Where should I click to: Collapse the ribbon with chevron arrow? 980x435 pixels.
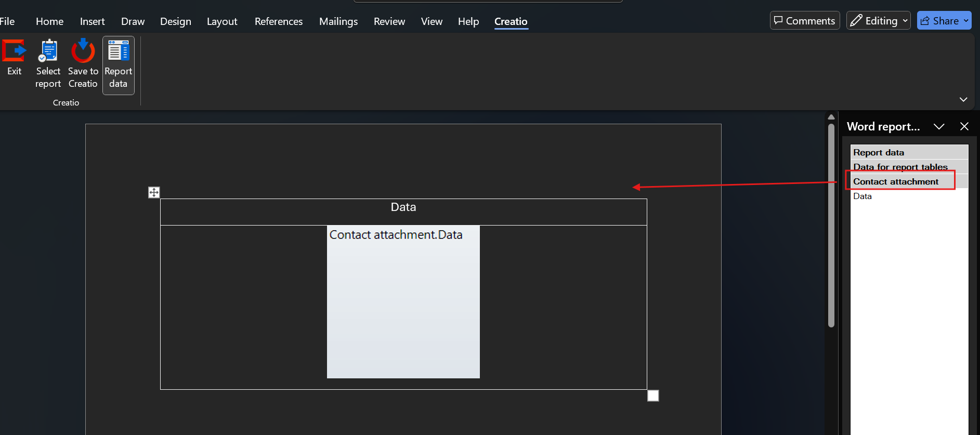[x=963, y=99]
